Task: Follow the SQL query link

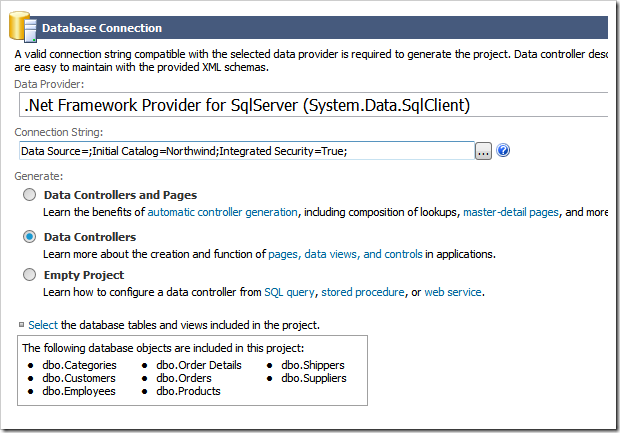Action: (289, 292)
